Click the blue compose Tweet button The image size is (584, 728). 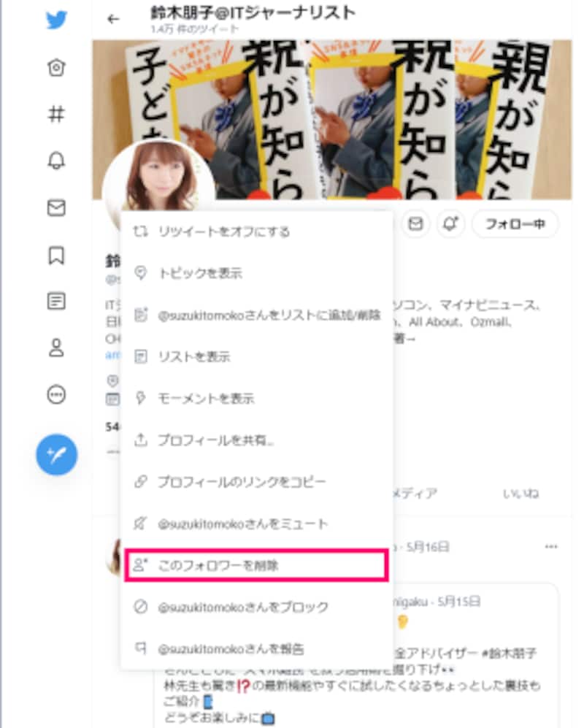[57, 454]
